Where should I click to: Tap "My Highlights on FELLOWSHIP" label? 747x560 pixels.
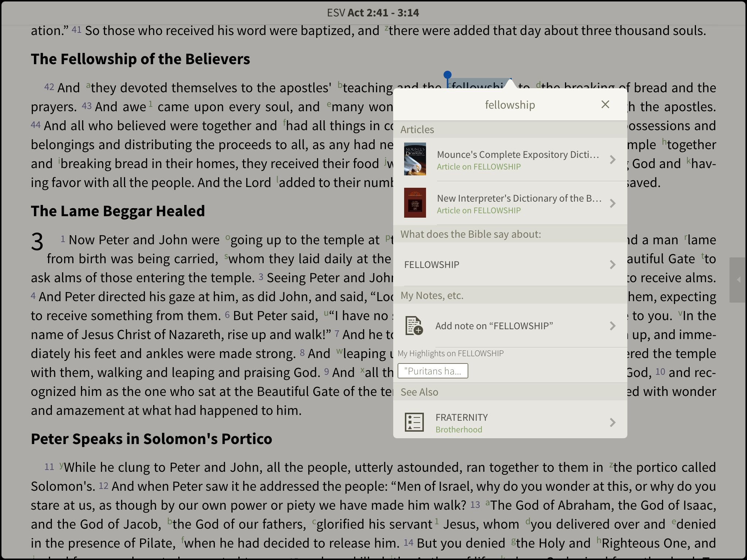450,353
